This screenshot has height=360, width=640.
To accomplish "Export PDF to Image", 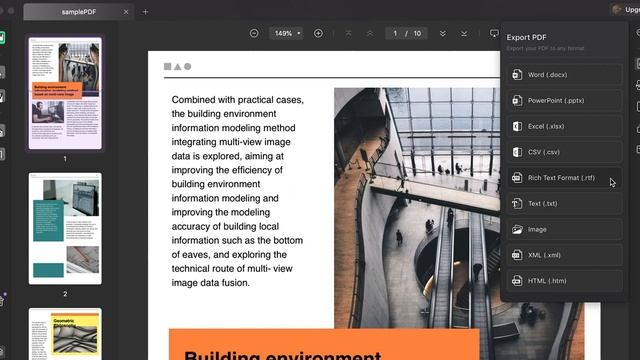I will click(564, 229).
